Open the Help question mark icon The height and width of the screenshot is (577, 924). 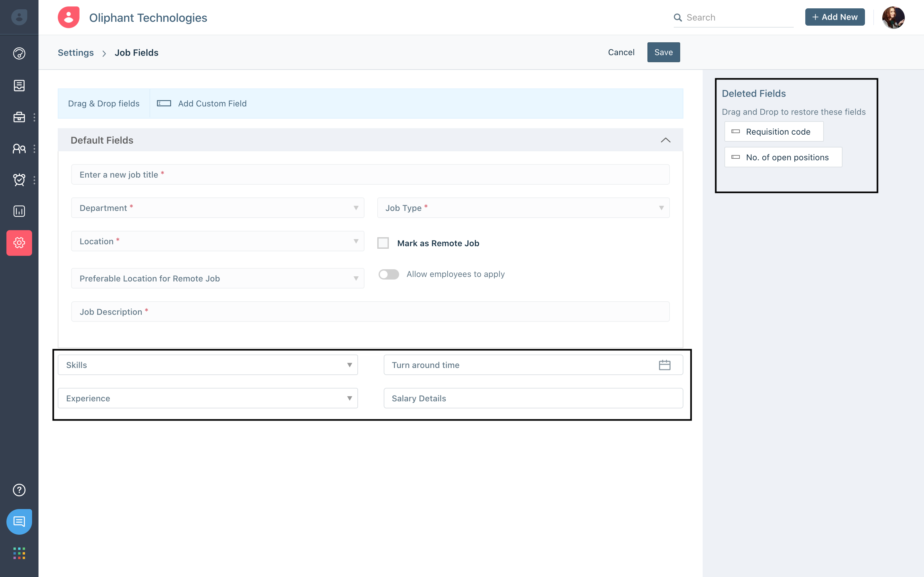(19, 490)
